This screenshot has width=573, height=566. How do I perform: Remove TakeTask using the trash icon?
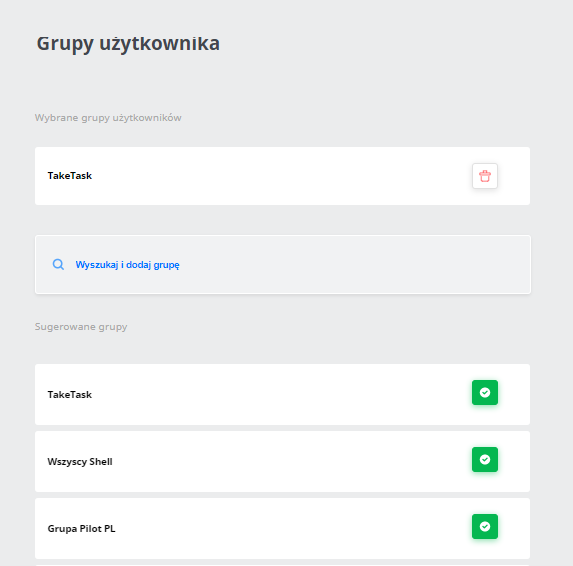pyautogui.click(x=485, y=176)
